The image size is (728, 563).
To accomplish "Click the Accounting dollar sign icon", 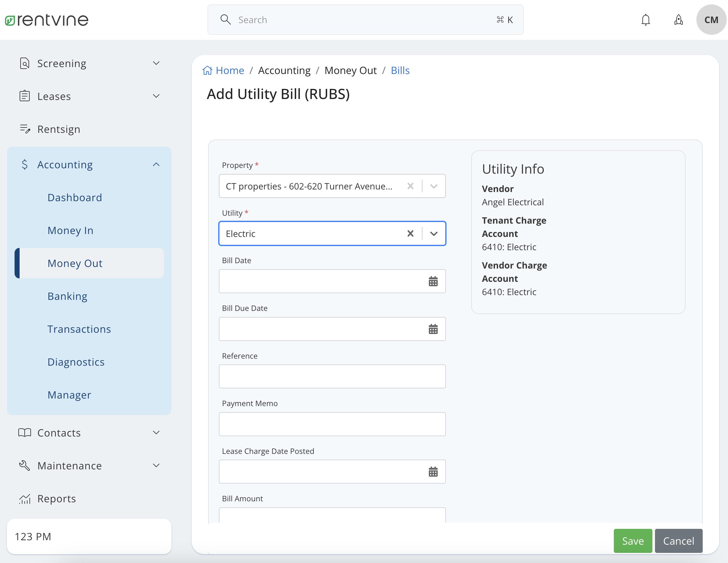I will point(25,164).
